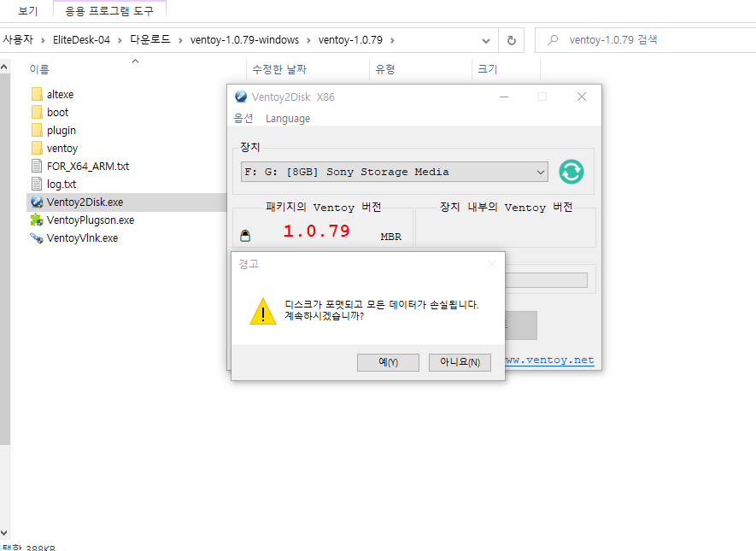Image resolution: width=756 pixels, height=551 pixels.
Task: Close the 경고 warning dialog
Action: pos(492,264)
